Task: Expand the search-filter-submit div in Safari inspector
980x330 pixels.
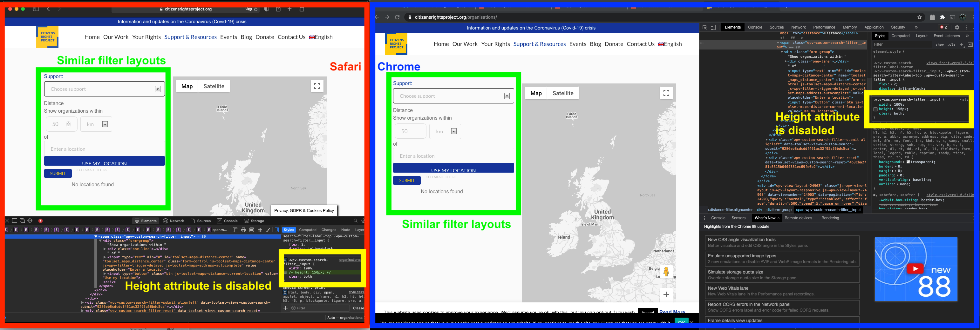Action: click(82, 303)
